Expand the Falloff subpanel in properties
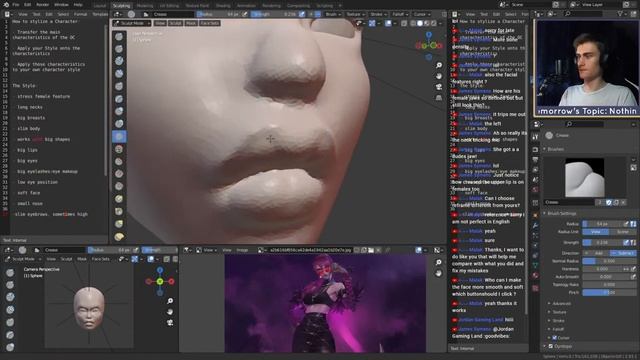Screen dimensions: 640x360 tap(557, 329)
